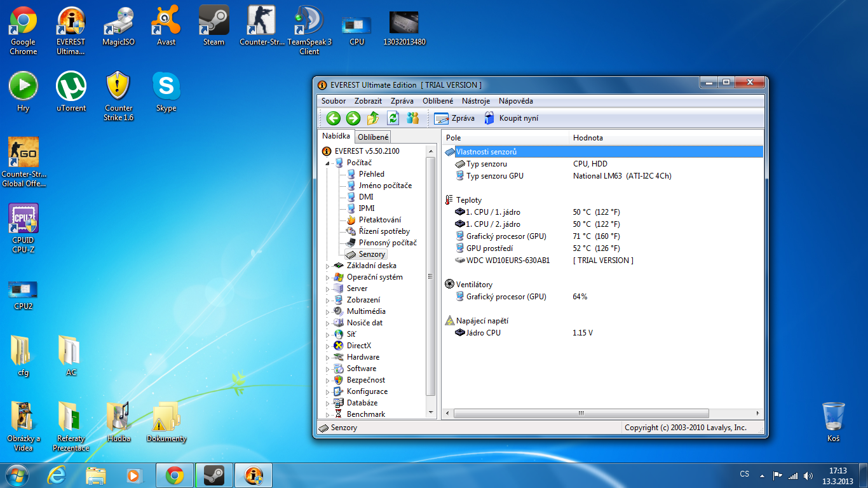Image resolution: width=868 pixels, height=488 pixels.
Task: Select the WDC WD10EURS-630AB1 row
Action: click(x=603, y=261)
